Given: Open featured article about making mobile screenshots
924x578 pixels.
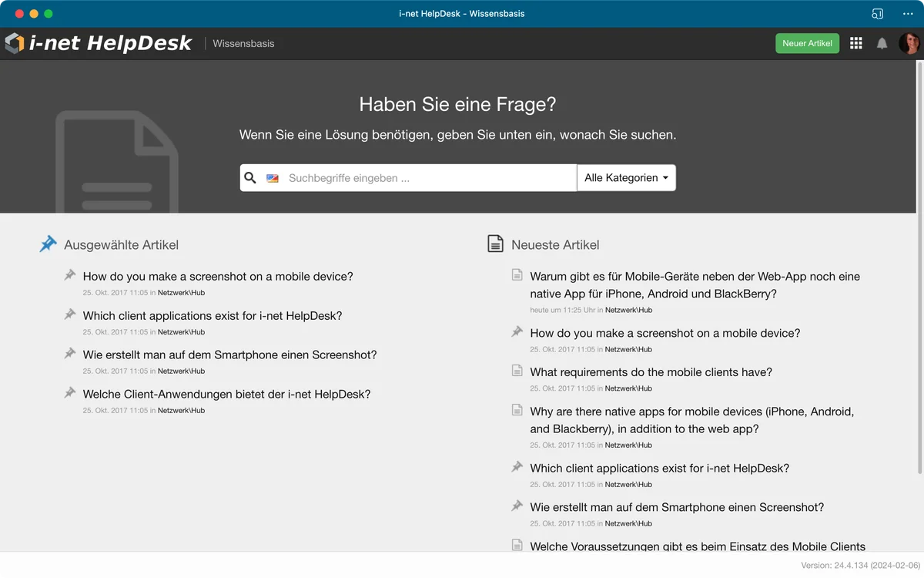Looking at the screenshot, I should 218,277.
